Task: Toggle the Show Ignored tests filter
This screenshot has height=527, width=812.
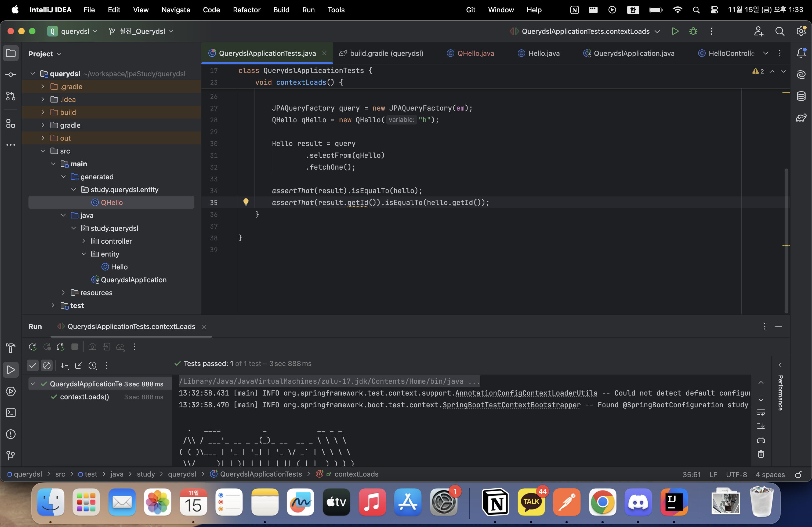Action: point(47,365)
